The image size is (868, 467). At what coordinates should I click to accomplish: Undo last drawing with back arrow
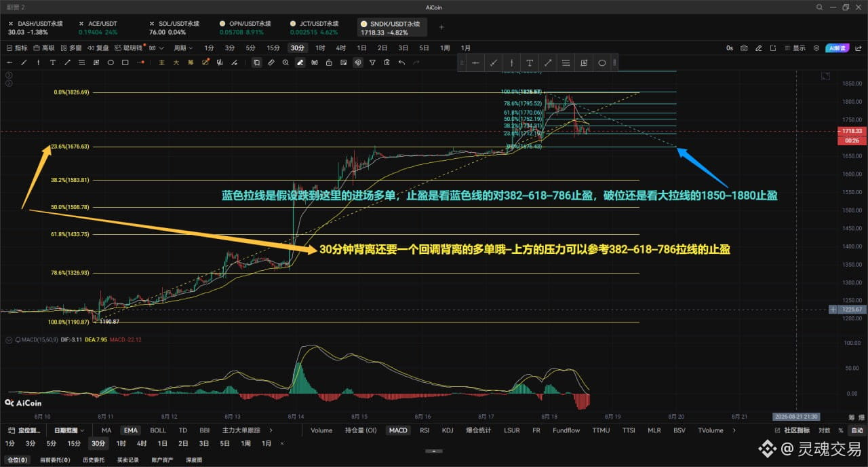tap(401, 62)
